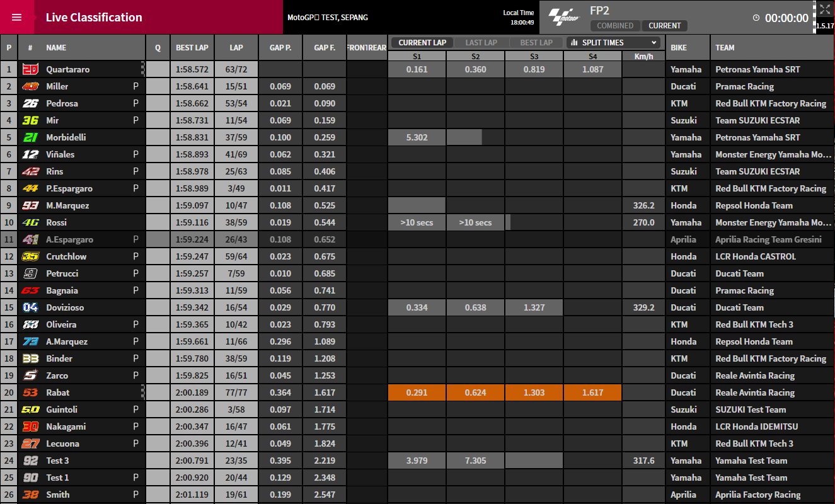835x504 pixels.
Task: Click Lecuona's gap 1.824
Action: point(325,444)
